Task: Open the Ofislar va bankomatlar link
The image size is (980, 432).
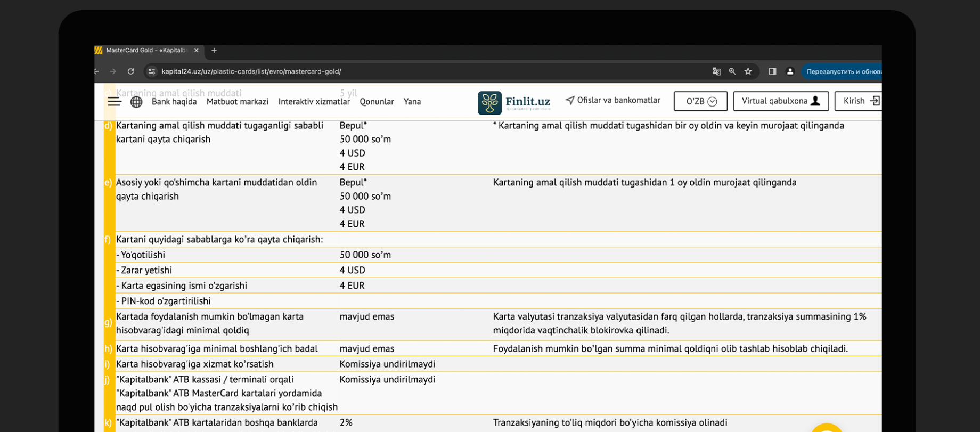Action: click(613, 100)
